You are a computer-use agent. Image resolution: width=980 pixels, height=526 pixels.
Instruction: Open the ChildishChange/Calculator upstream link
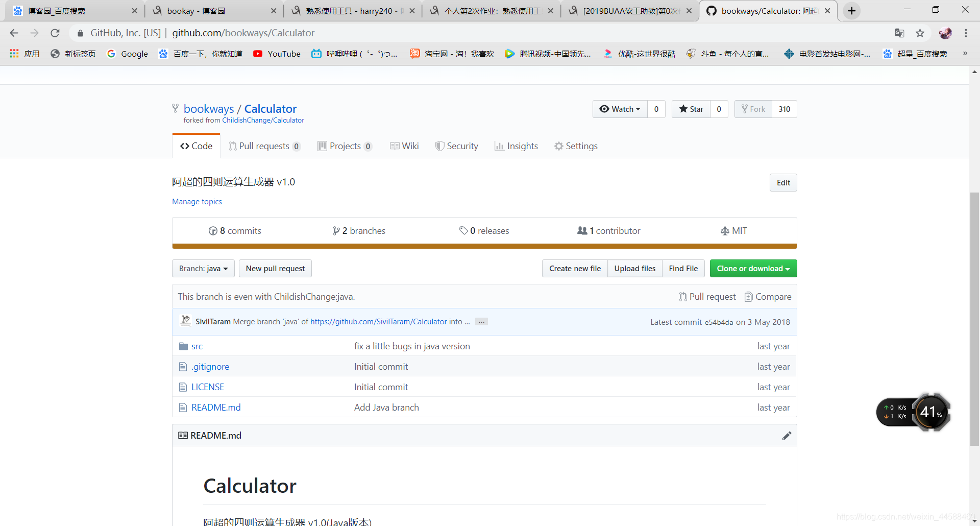coord(263,121)
